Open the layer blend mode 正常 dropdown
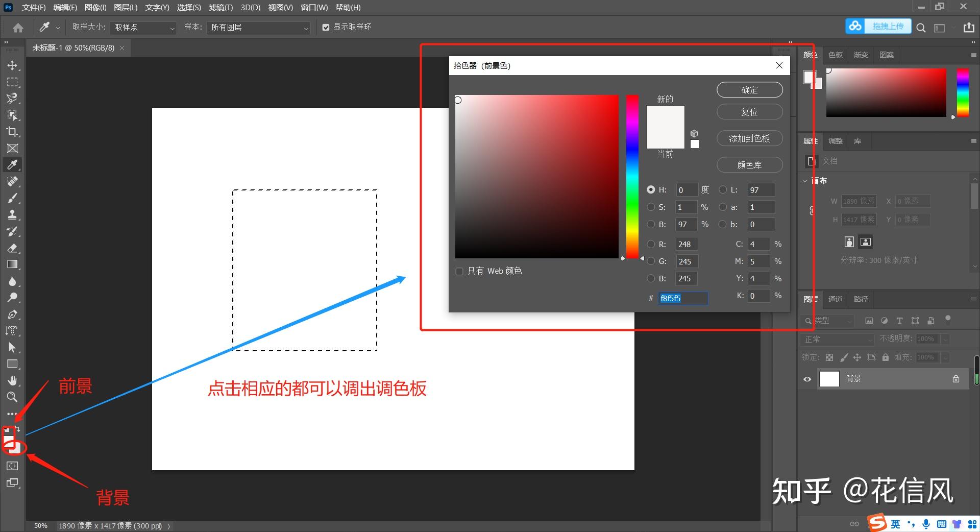The height and width of the screenshot is (532, 980). click(837, 339)
